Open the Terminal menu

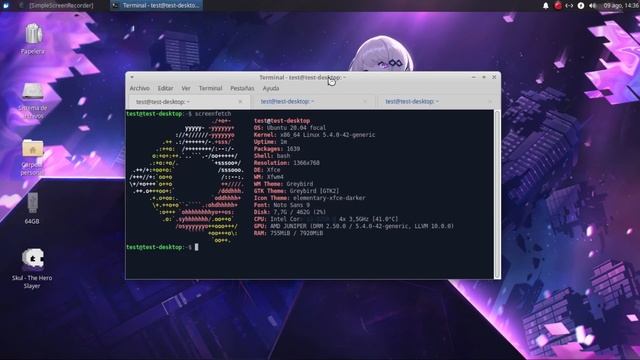(210, 88)
